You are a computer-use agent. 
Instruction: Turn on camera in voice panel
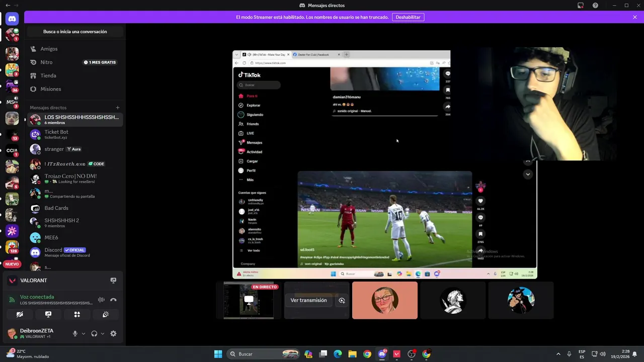[x=20, y=314]
